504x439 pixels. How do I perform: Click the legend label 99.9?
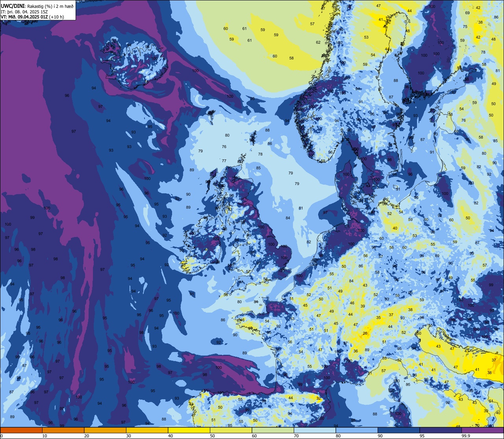pyautogui.click(x=465, y=436)
